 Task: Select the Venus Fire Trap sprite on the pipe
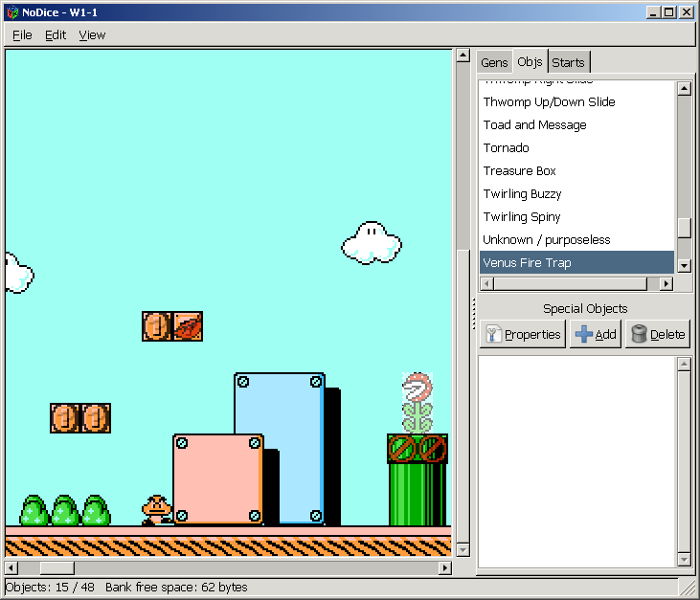[x=418, y=403]
